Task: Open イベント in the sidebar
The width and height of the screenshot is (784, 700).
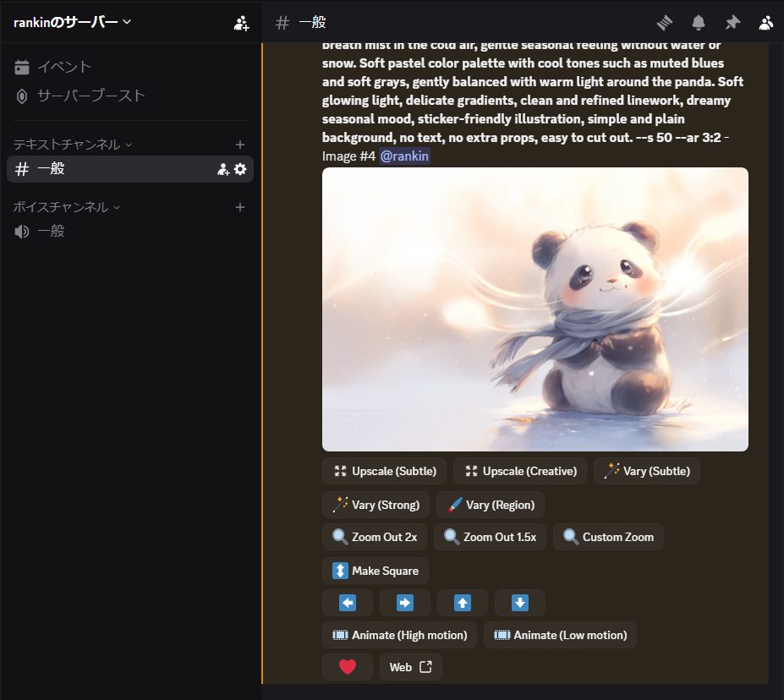Action: pyautogui.click(x=63, y=67)
